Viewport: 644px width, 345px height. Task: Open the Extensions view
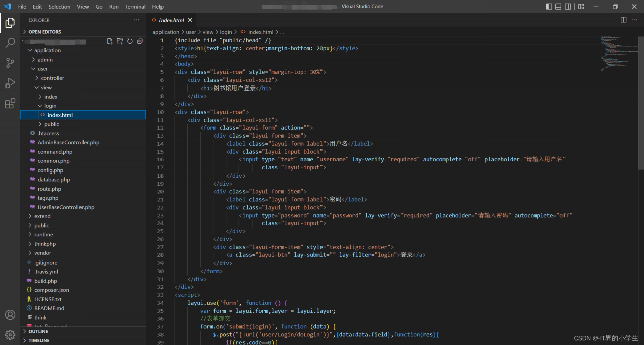[10, 104]
